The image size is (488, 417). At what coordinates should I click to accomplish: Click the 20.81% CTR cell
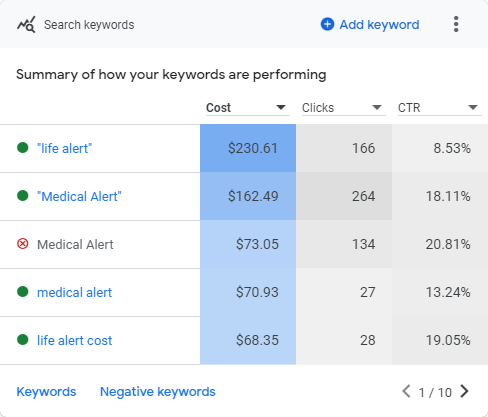[440, 244]
